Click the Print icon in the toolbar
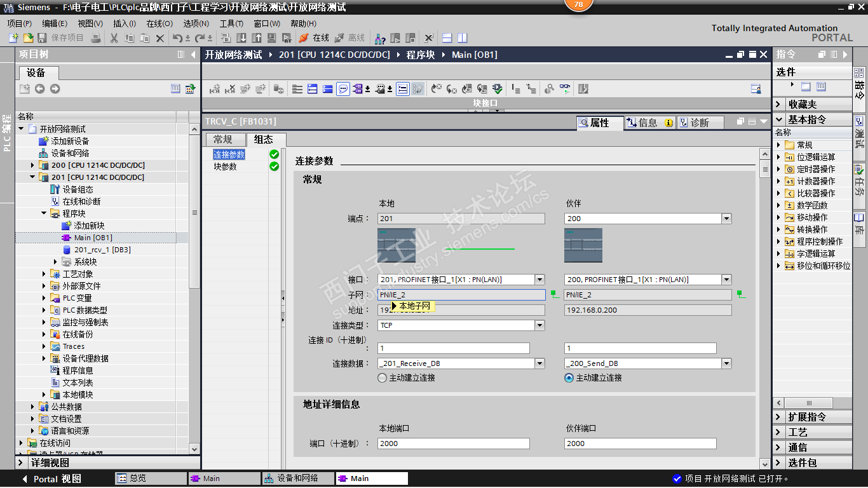868x488 pixels. pyautogui.click(x=95, y=38)
